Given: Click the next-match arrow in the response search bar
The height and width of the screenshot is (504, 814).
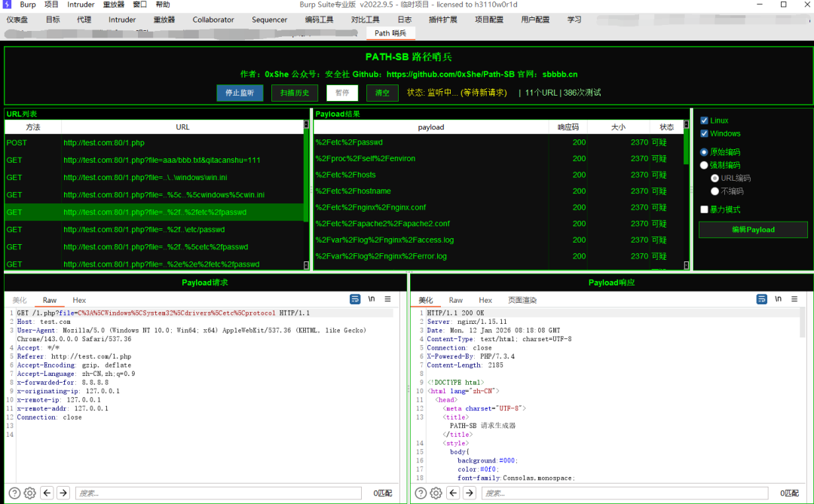Looking at the screenshot, I should point(469,493).
